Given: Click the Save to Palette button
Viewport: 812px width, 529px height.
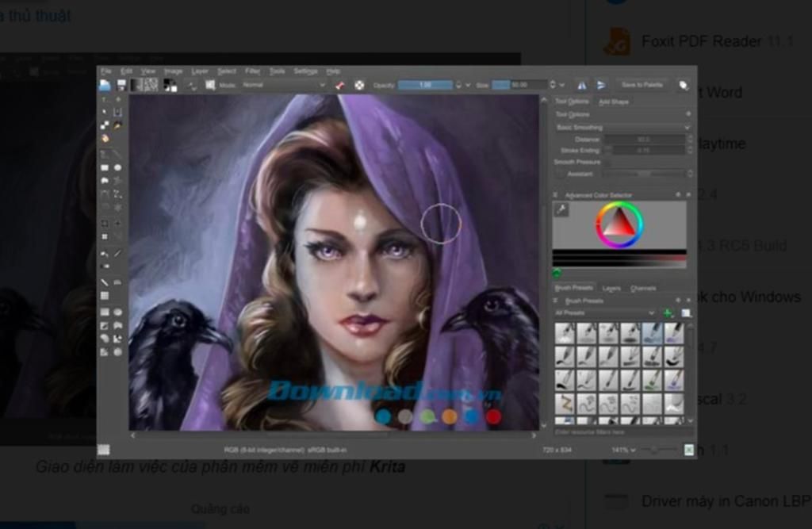Looking at the screenshot, I should click(x=642, y=85).
